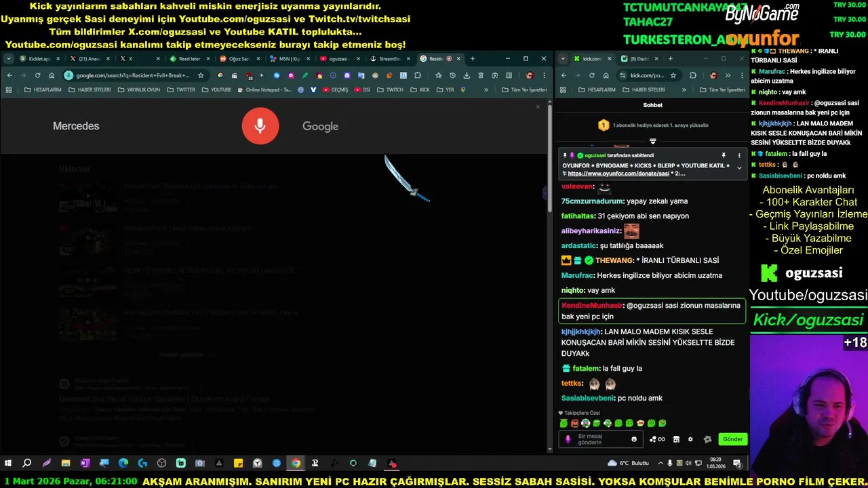
Task: Open the emoji picker in chat input
Action: [634, 439]
